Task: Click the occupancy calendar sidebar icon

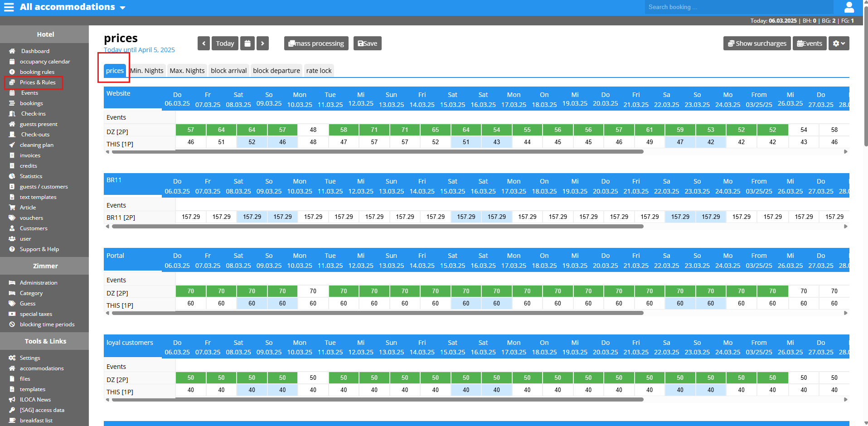Action: 12,62
